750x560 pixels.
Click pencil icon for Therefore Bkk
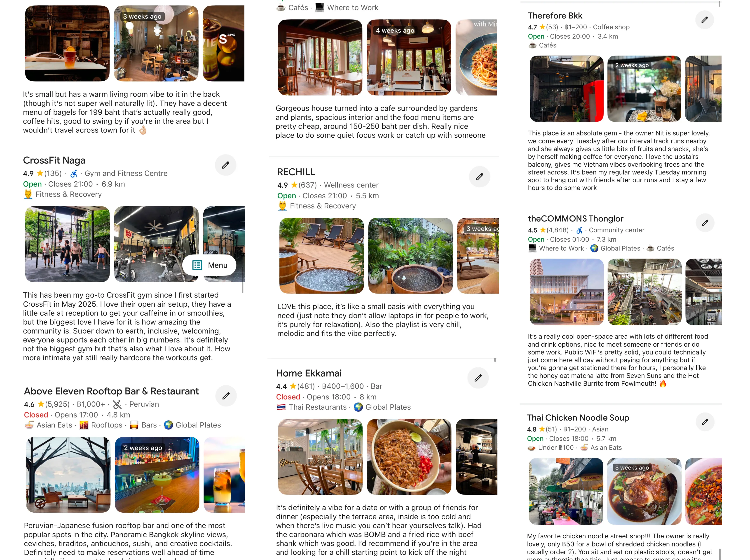tap(705, 20)
